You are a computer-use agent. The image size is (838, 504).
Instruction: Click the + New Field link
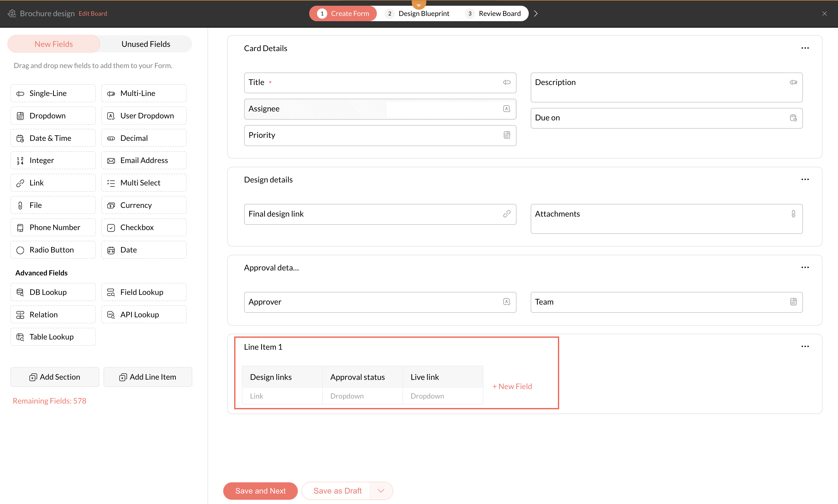[x=512, y=387]
